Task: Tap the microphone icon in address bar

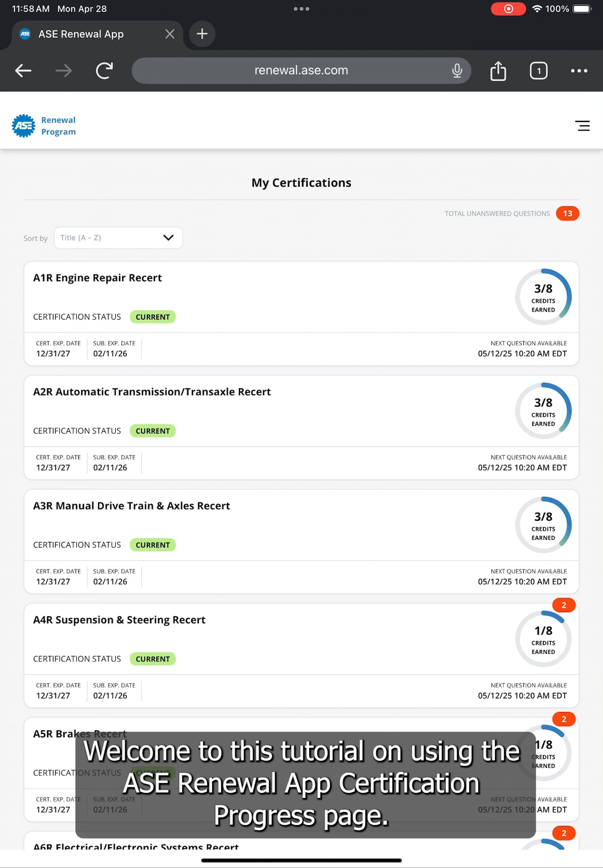Action: click(457, 71)
